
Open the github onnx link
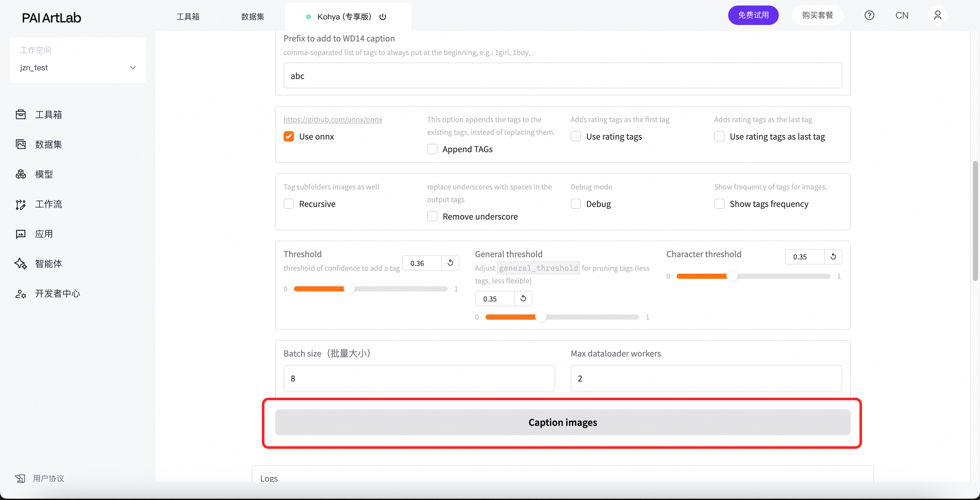[x=332, y=119]
